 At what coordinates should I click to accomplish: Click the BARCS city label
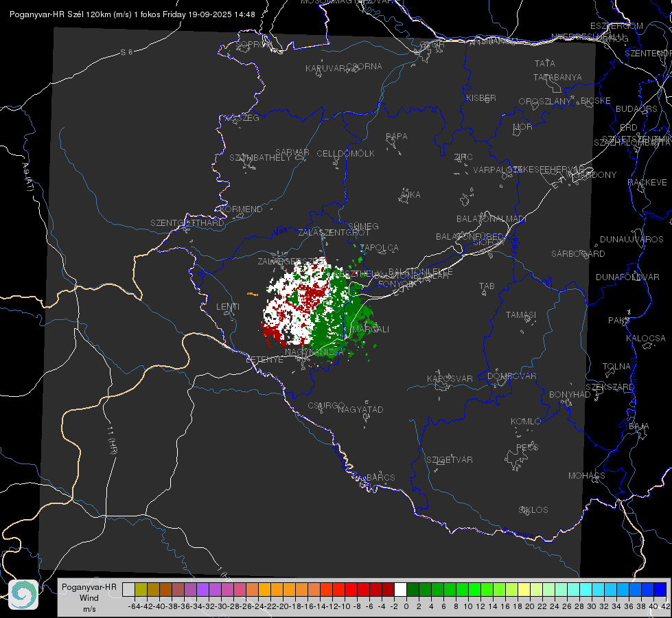381,478
